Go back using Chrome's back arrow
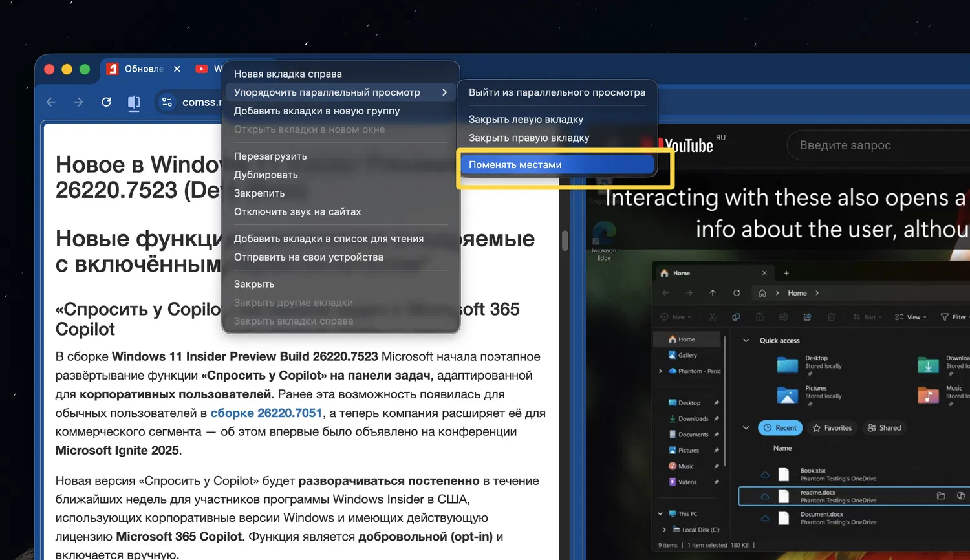970x560 pixels. pyautogui.click(x=51, y=102)
